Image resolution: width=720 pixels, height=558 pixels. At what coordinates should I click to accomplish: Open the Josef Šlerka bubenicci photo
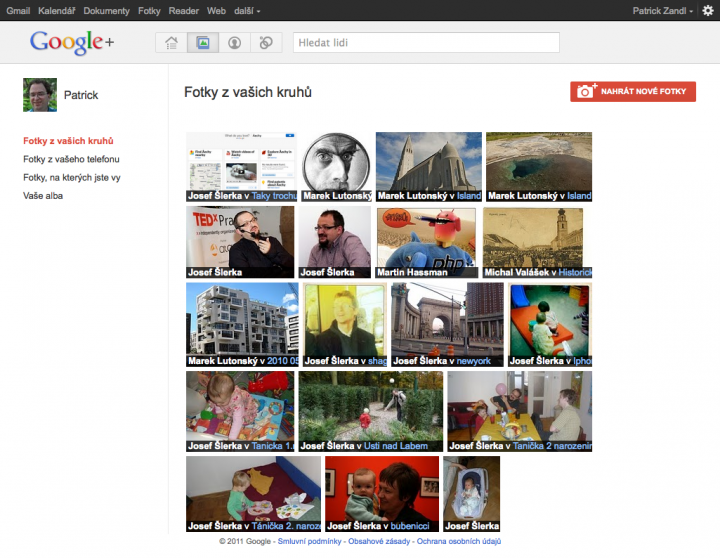382,494
